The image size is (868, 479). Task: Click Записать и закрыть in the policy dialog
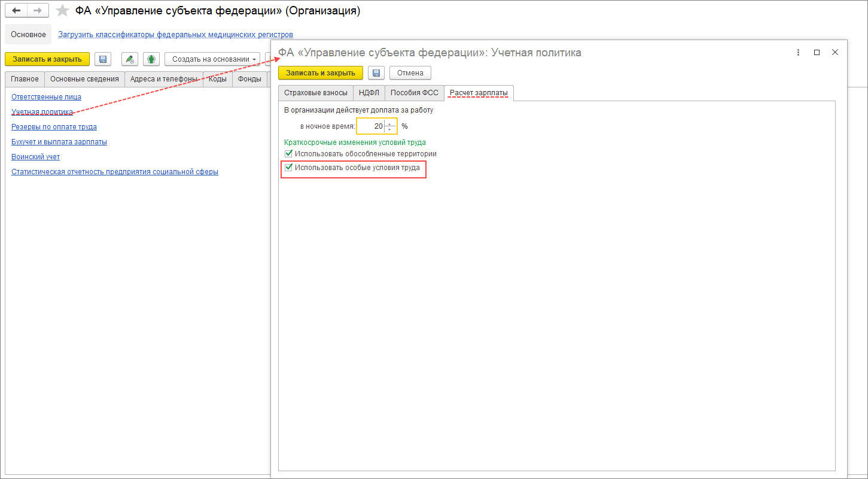pos(321,73)
